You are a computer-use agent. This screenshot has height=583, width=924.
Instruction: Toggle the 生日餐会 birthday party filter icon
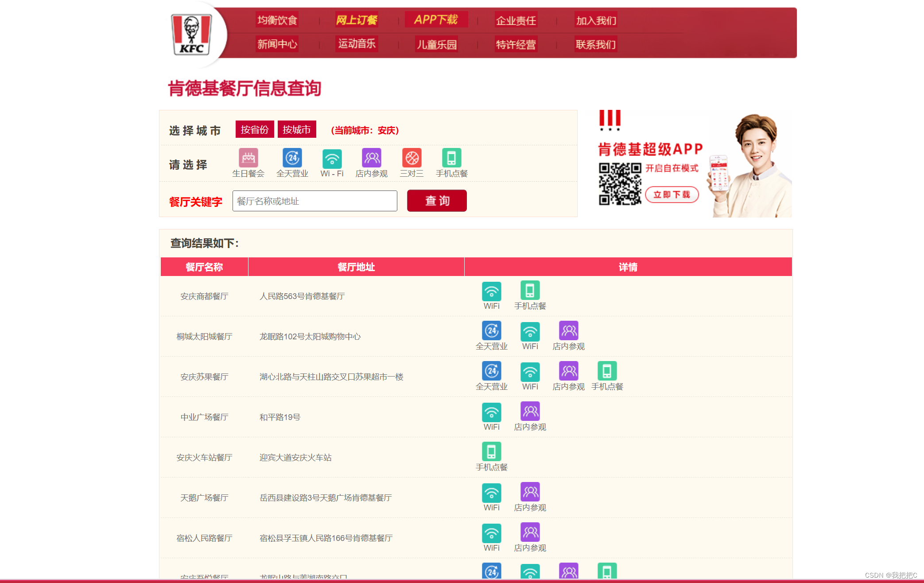click(248, 158)
